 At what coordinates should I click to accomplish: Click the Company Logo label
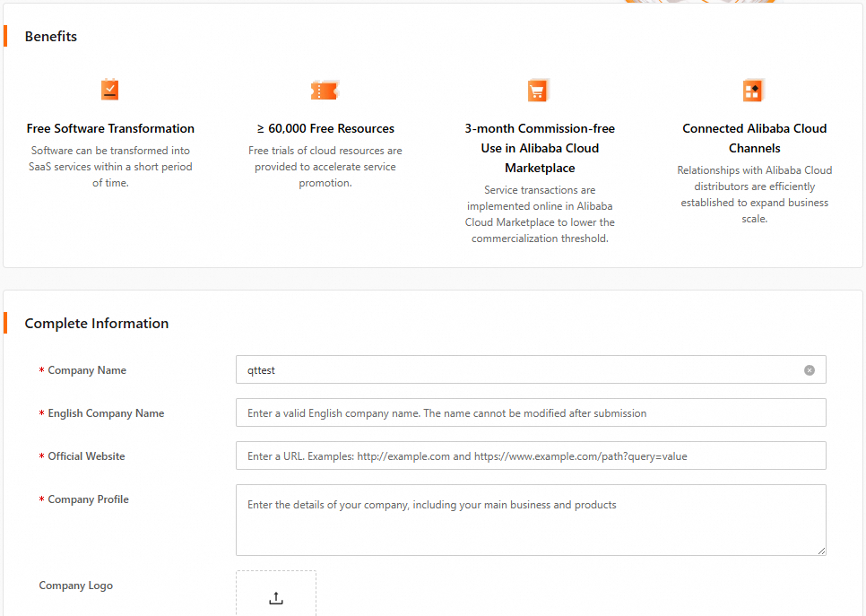(75, 586)
